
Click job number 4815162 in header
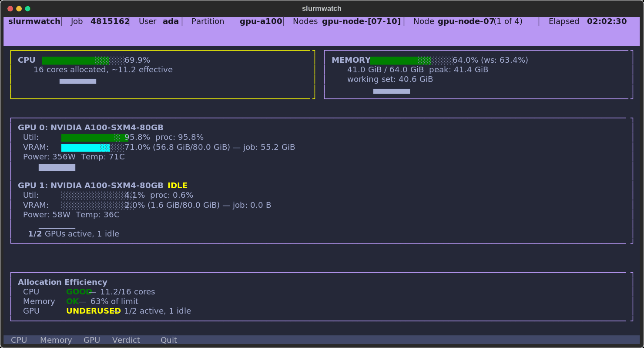(x=110, y=21)
